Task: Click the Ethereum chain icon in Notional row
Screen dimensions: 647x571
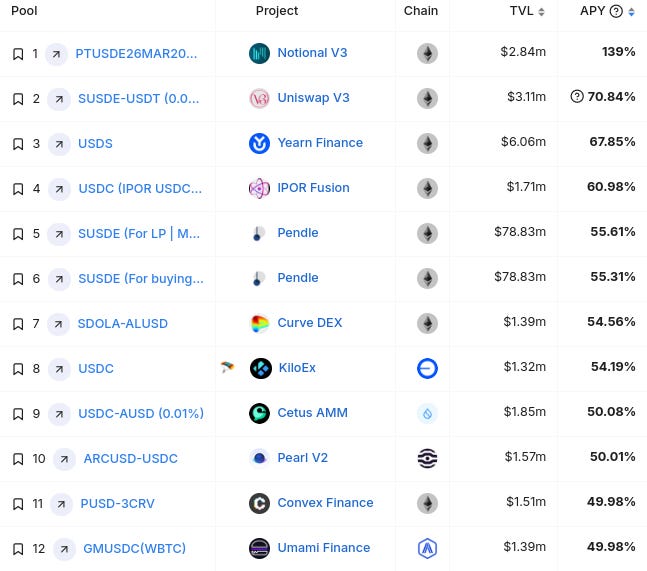Action: (x=427, y=53)
